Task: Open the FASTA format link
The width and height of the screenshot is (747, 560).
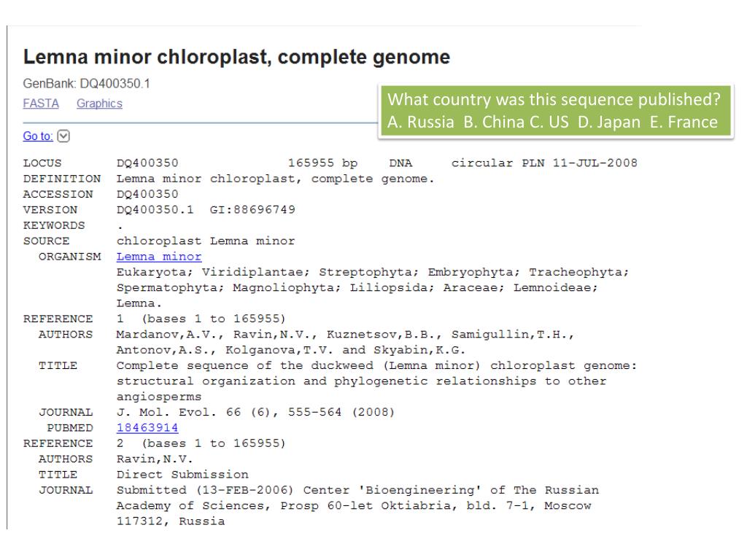Action: (x=41, y=104)
